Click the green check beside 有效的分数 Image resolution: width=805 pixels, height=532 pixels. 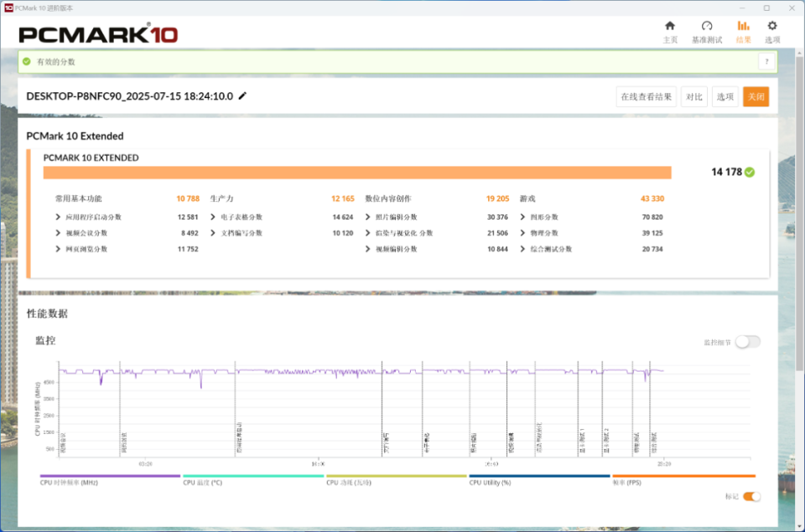(x=27, y=61)
